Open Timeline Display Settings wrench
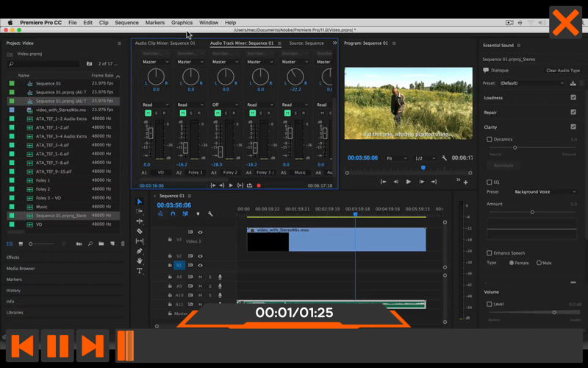 210,213
